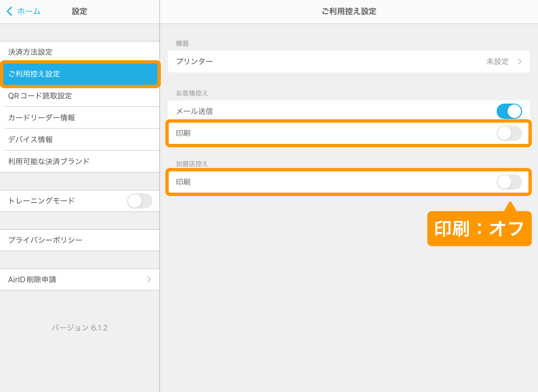538x392 pixels.
Task: Click chevron next to 未設定
Action: click(x=520, y=61)
